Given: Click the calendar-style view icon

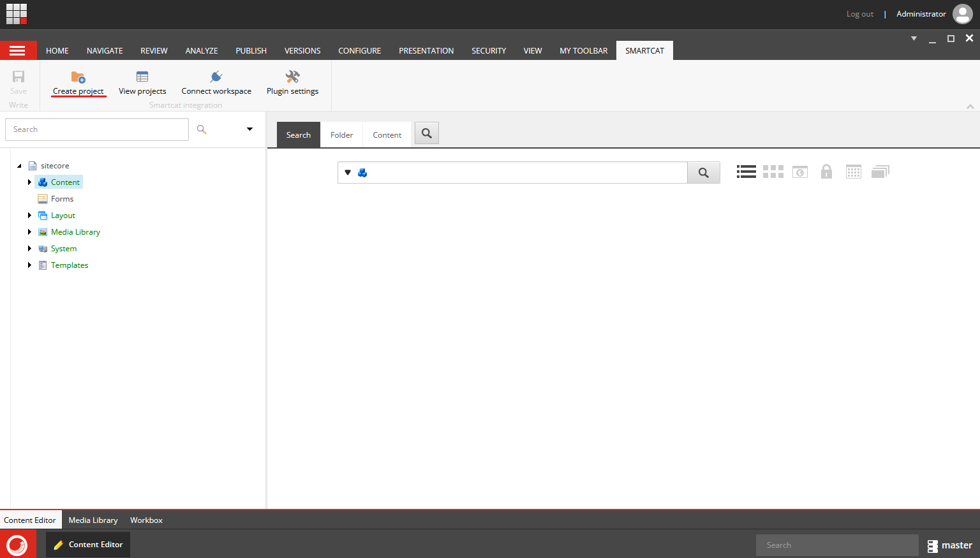Looking at the screenshot, I should coord(854,172).
